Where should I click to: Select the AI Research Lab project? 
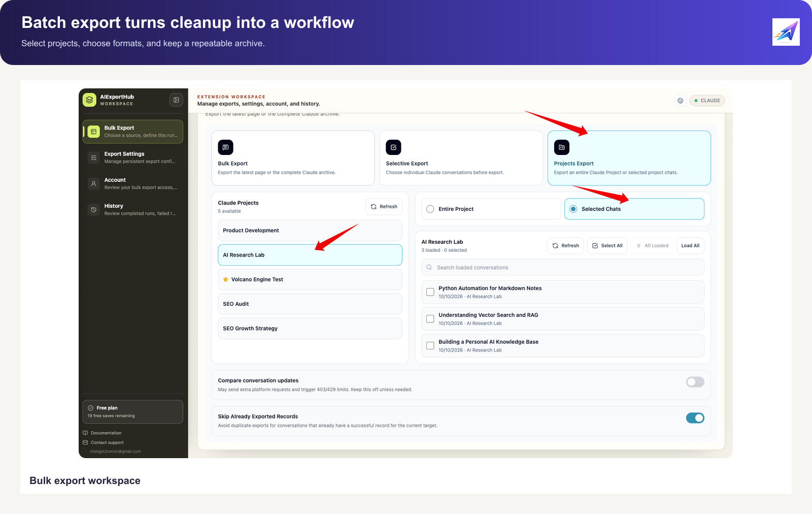310,255
